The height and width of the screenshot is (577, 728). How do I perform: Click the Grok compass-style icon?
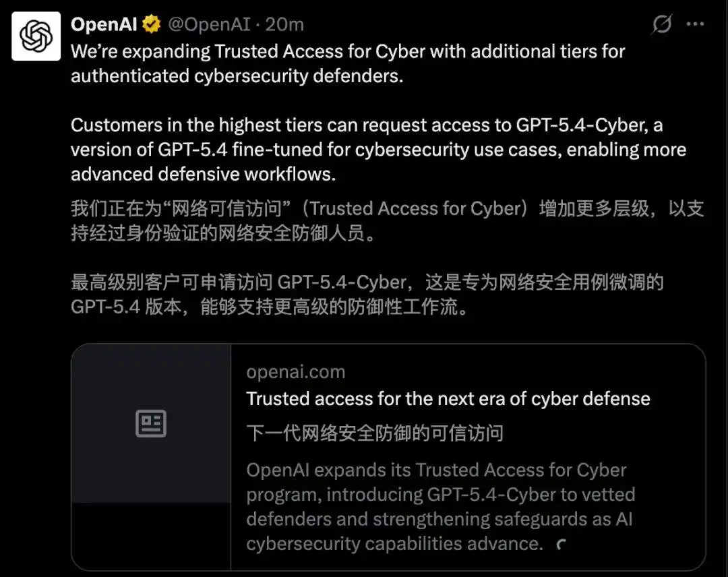(x=662, y=24)
